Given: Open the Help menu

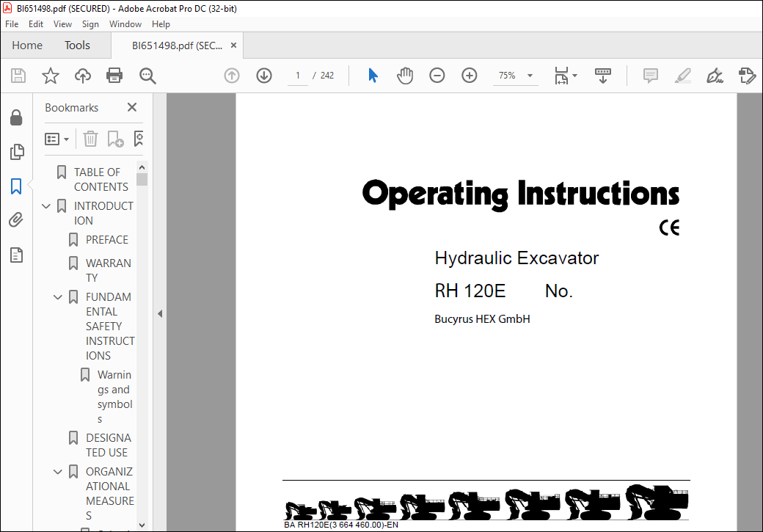Looking at the screenshot, I should 161,24.
